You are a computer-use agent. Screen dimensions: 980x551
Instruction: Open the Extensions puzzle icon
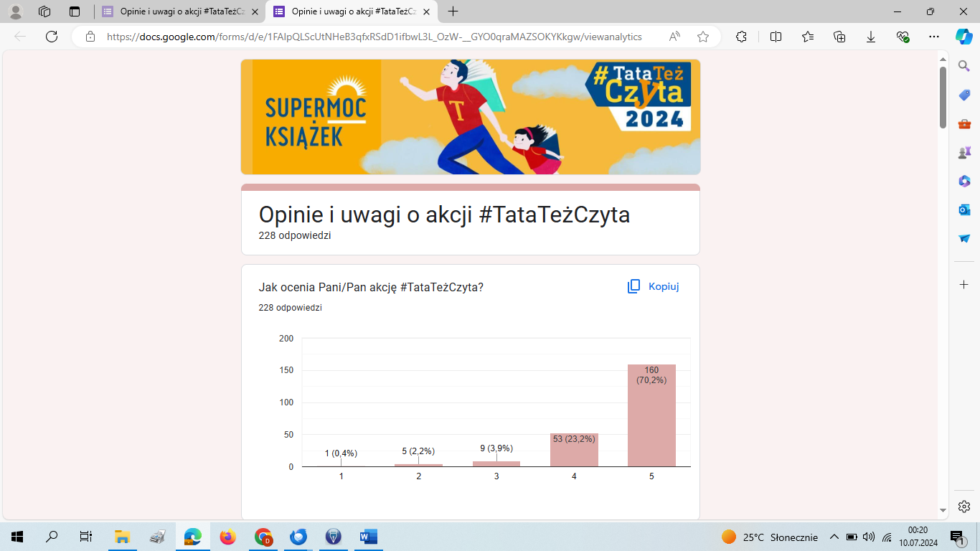(742, 37)
